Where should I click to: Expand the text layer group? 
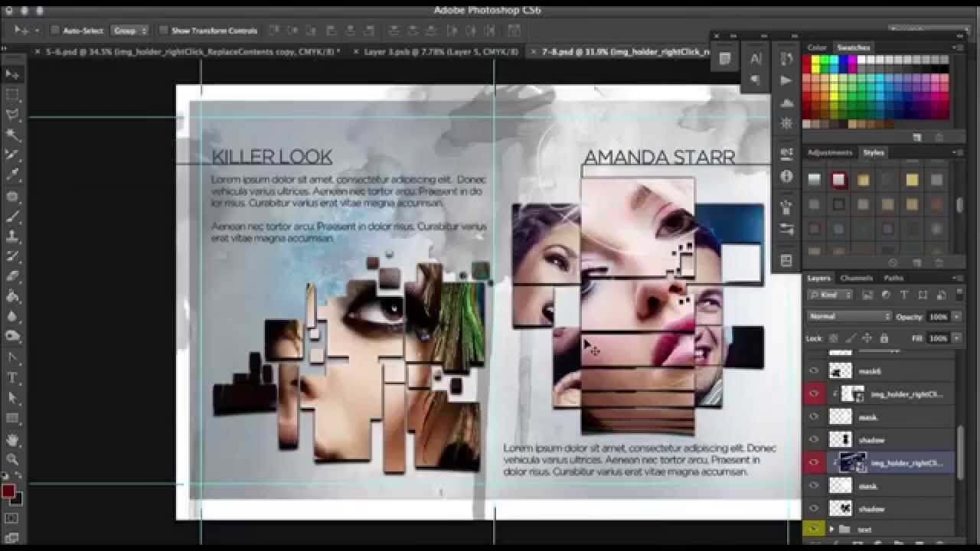(x=831, y=530)
